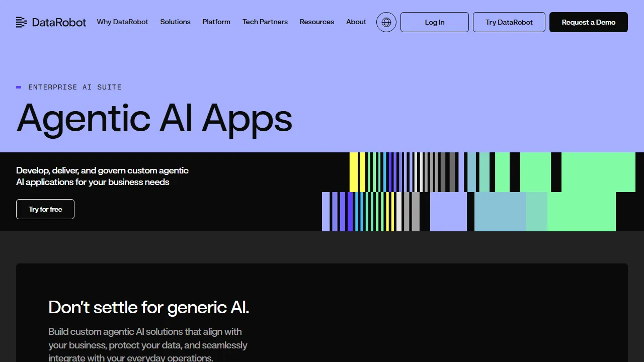Click the 'Build custom agentic AI solutions' paragraph

coord(148,345)
